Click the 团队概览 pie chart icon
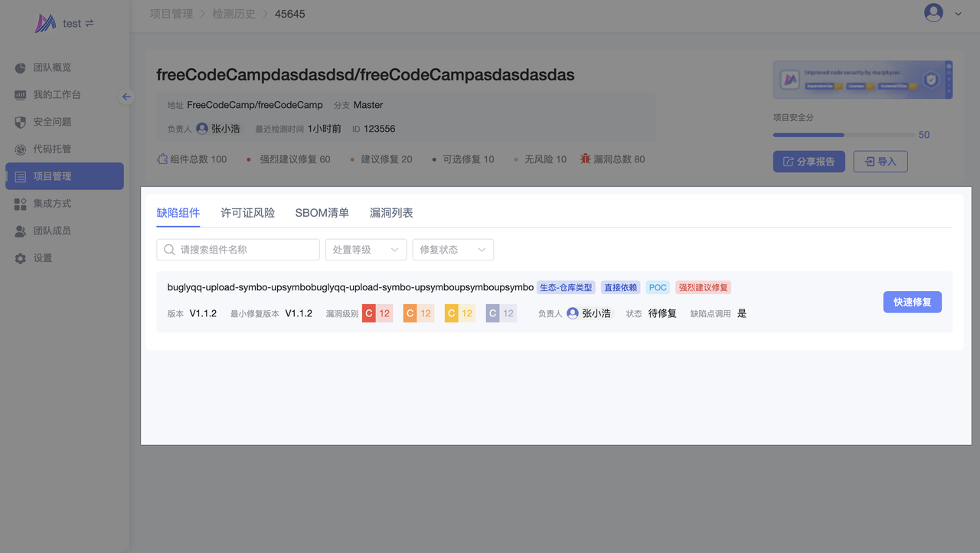This screenshot has width=980, height=553. tap(21, 67)
